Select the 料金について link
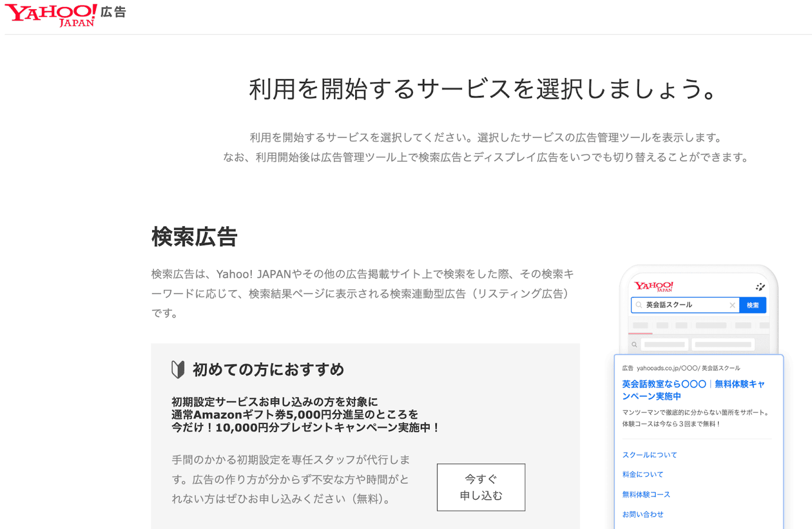The height and width of the screenshot is (529, 812). tap(643, 474)
